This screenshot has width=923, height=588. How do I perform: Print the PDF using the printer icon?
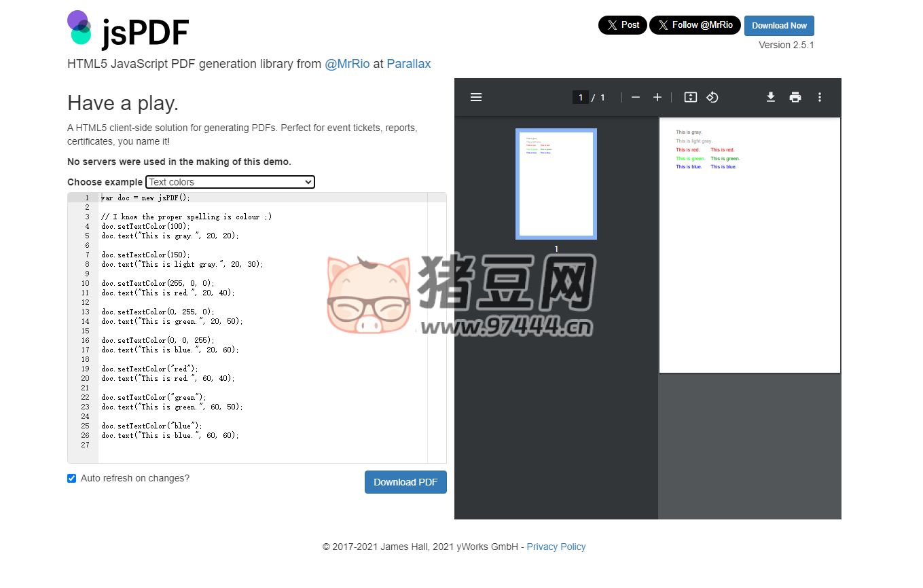pyautogui.click(x=795, y=97)
